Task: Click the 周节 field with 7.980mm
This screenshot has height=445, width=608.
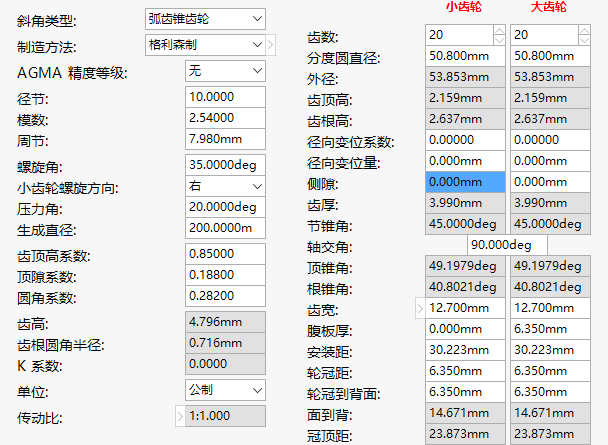Action: coord(225,139)
